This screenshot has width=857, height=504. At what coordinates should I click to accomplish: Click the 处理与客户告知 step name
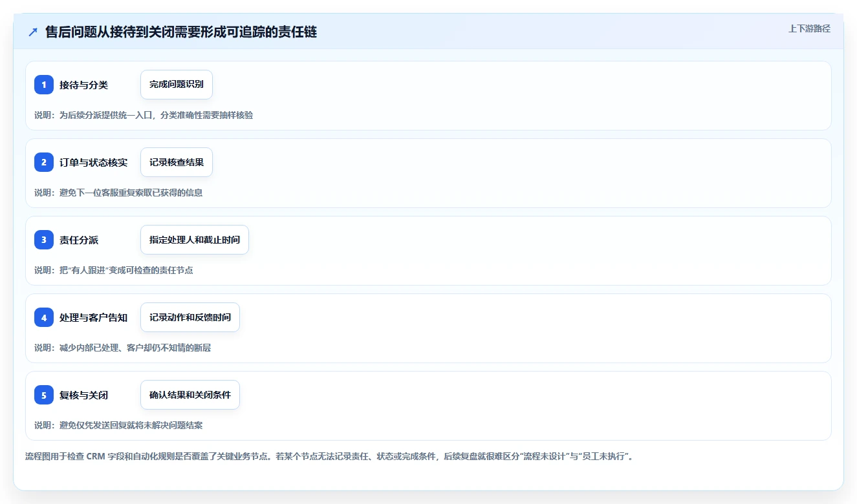click(x=93, y=317)
